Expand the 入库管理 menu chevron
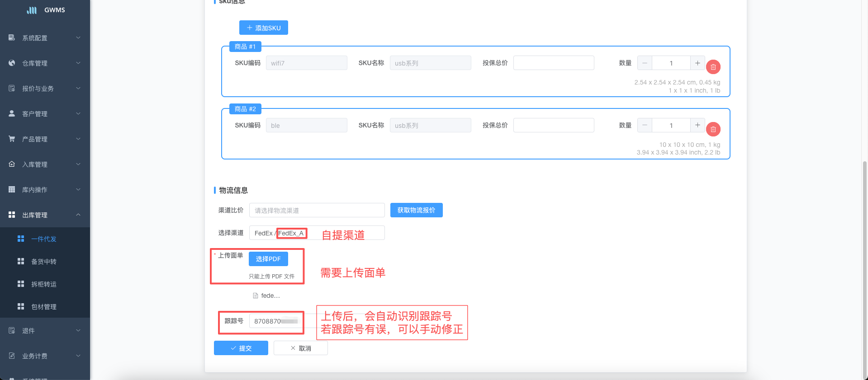The height and width of the screenshot is (380, 868). tap(78, 164)
